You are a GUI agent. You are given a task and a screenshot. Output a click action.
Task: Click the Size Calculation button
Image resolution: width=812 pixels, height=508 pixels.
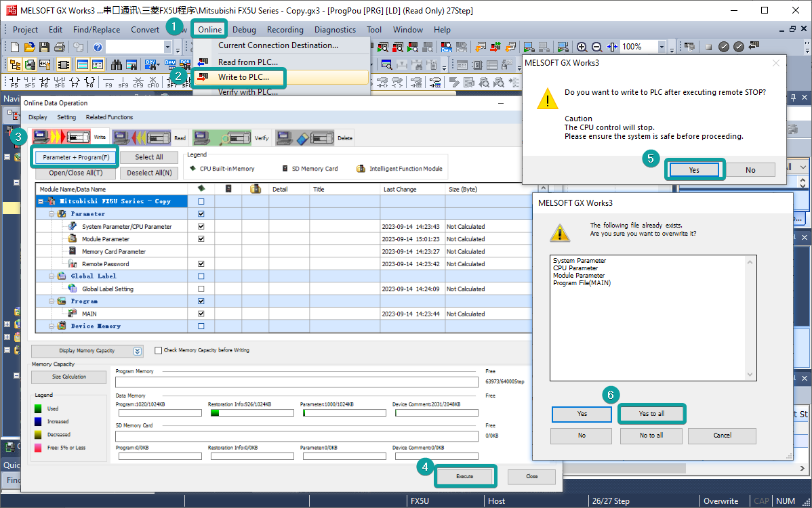click(x=70, y=377)
